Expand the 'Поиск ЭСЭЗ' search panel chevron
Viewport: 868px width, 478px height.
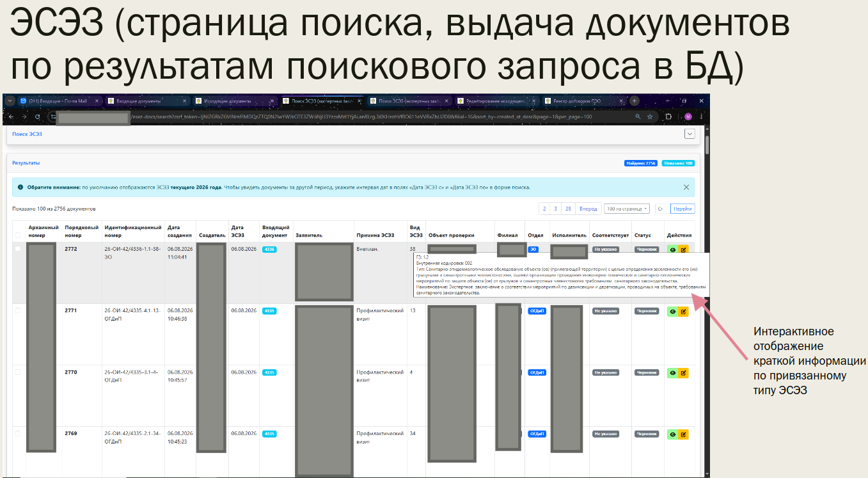(x=690, y=134)
